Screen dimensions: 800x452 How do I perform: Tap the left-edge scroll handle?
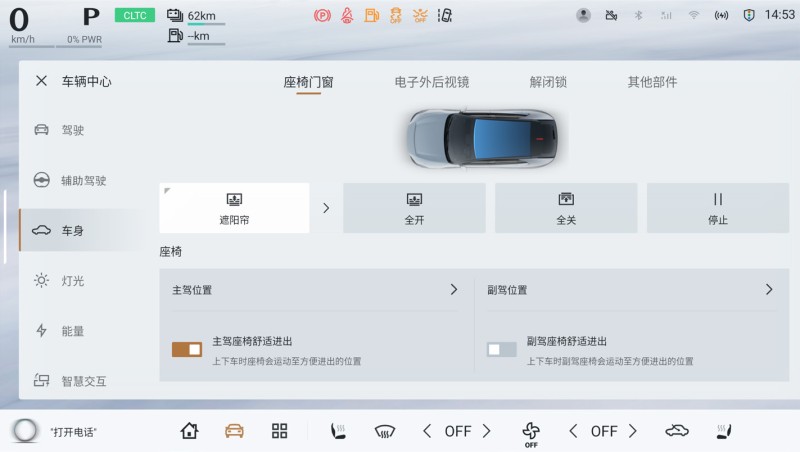click(5, 227)
